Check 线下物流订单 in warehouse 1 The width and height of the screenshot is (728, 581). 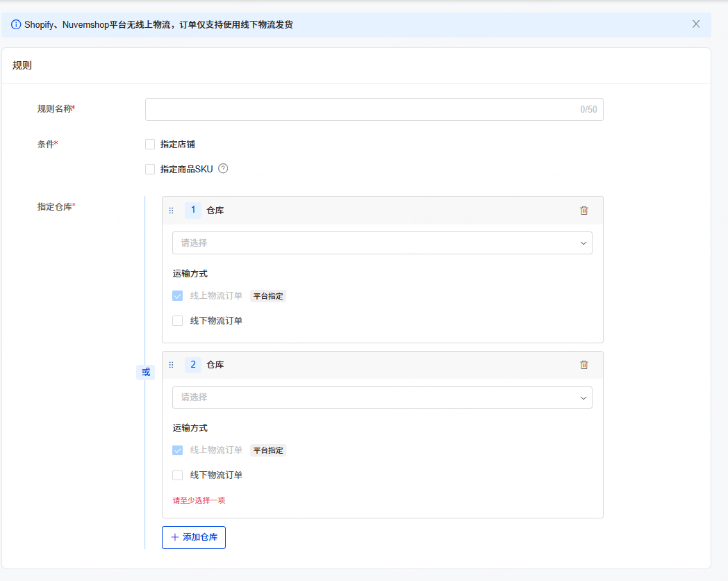177,321
